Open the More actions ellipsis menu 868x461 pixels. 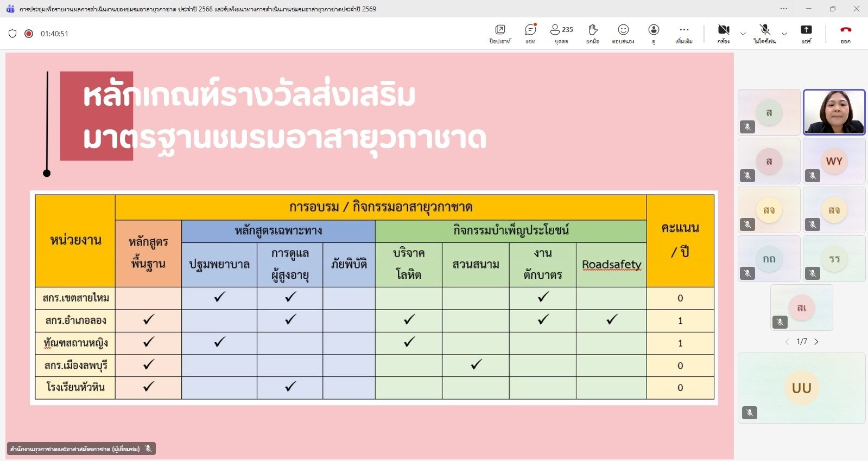point(684,33)
